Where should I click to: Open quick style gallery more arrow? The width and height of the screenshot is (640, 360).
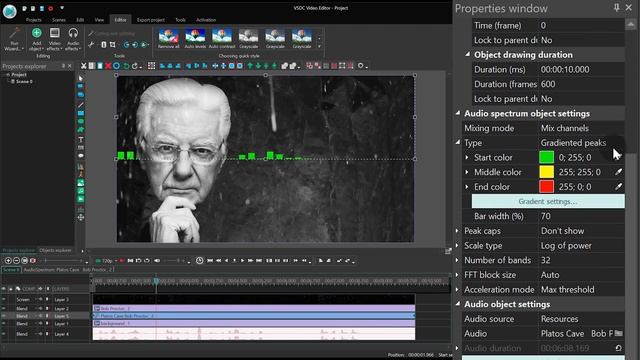pos(319,46)
